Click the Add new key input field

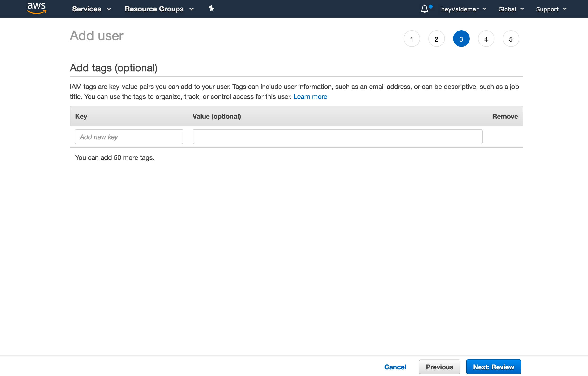click(128, 137)
